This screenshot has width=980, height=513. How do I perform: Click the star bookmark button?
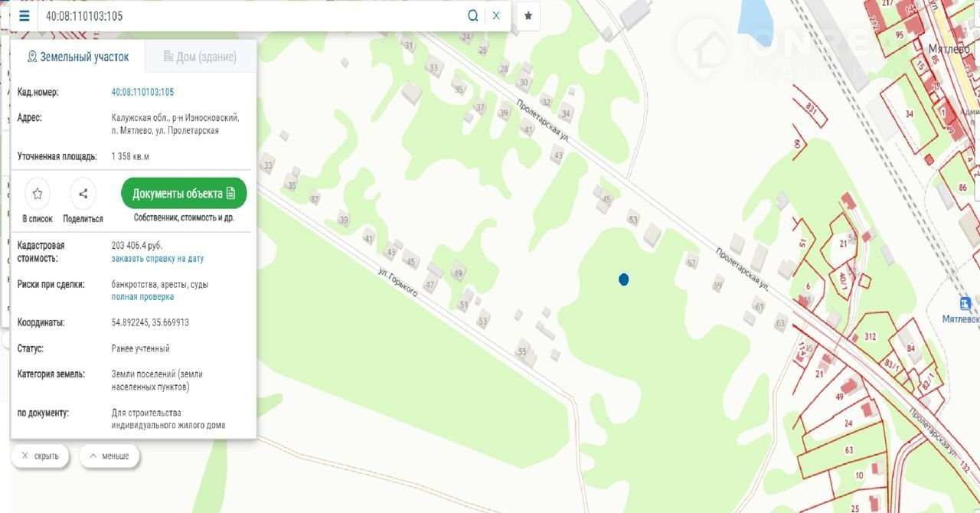coord(528,16)
